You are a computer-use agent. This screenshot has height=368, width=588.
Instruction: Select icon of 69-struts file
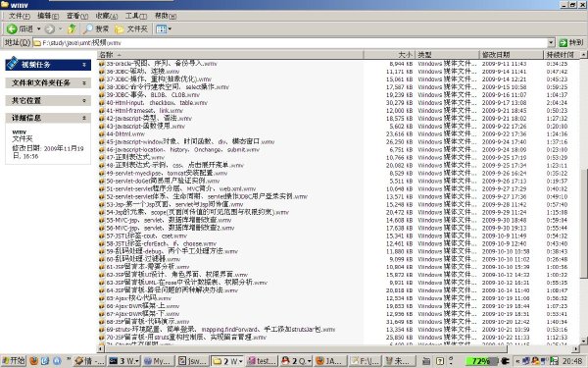click(102, 330)
